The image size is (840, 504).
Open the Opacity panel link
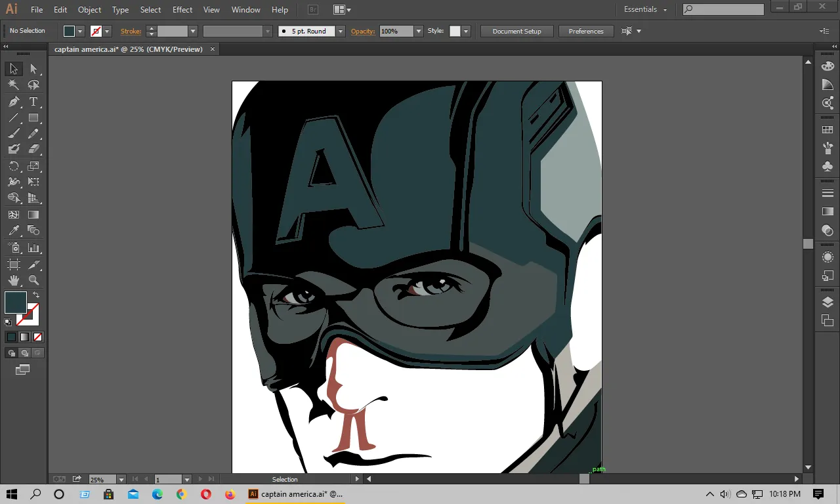(x=363, y=31)
